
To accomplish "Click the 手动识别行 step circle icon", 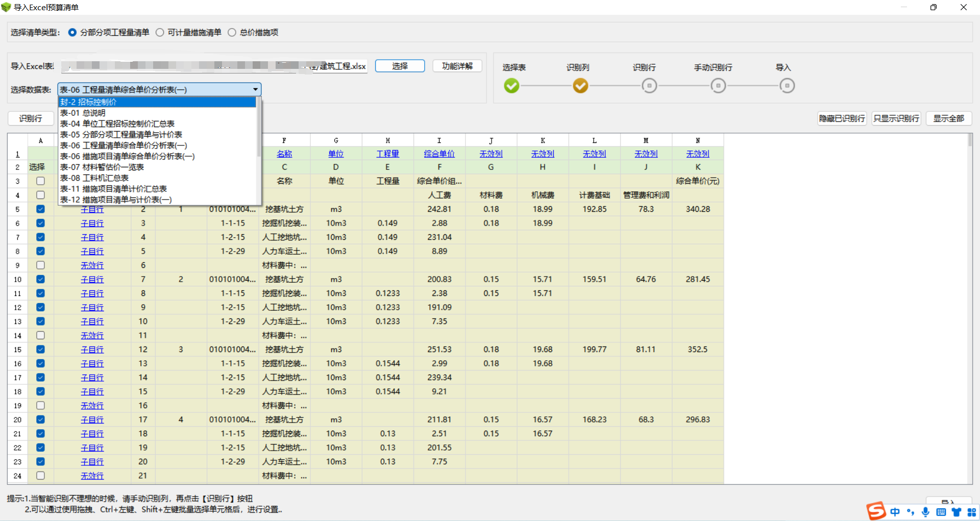I will tap(718, 86).
